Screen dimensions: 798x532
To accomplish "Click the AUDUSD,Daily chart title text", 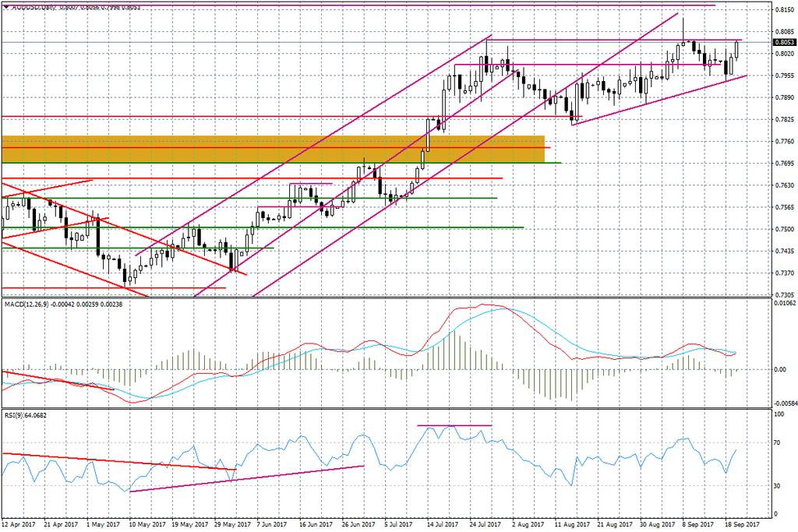I will point(33,8).
